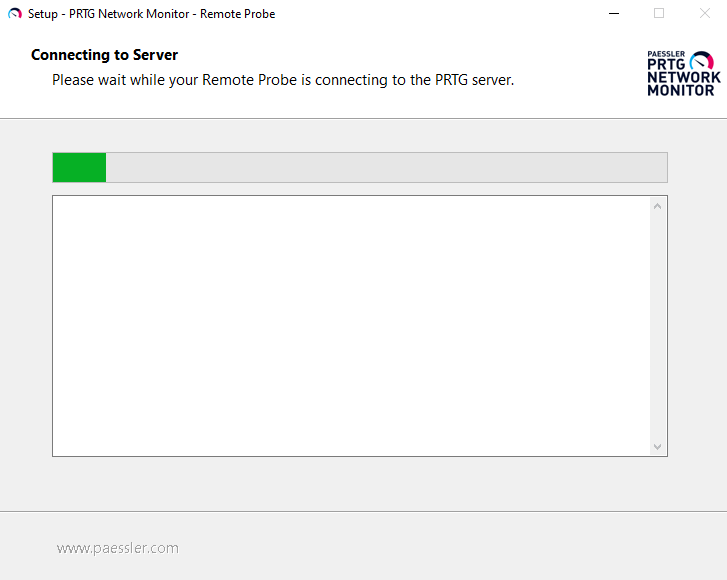Click the divider line above the paessler.com footer
Viewport: 727px width, 580px height.
363,512
